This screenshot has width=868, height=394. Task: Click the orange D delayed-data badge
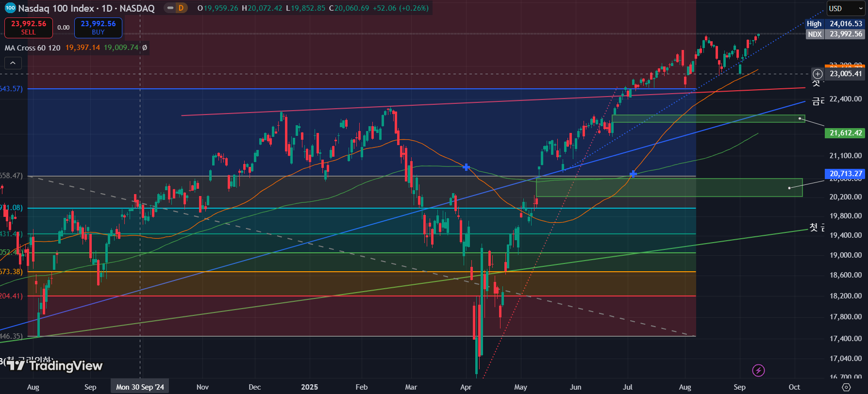point(181,8)
